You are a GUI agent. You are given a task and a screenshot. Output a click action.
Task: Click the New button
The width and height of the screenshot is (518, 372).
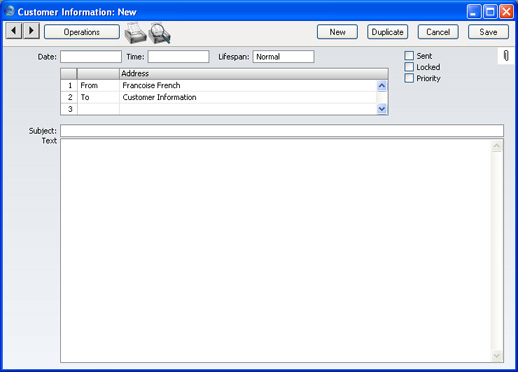coord(337,32)
